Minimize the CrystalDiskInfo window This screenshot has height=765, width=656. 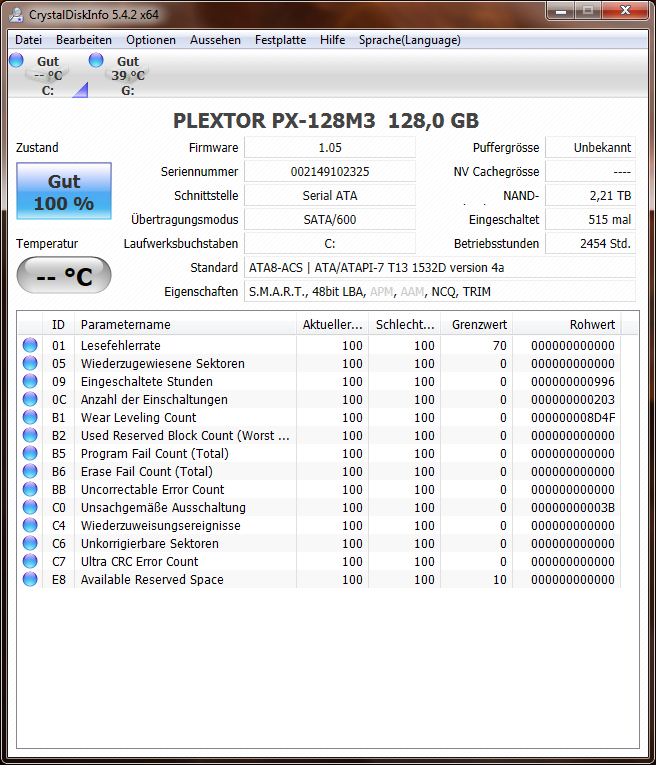pyautogui.click(x=561, y=11)
